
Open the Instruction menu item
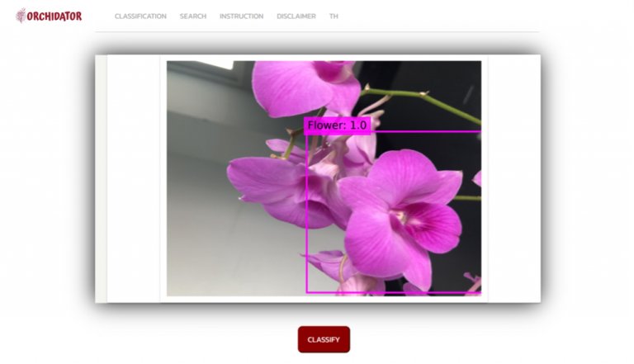[241, 17]
